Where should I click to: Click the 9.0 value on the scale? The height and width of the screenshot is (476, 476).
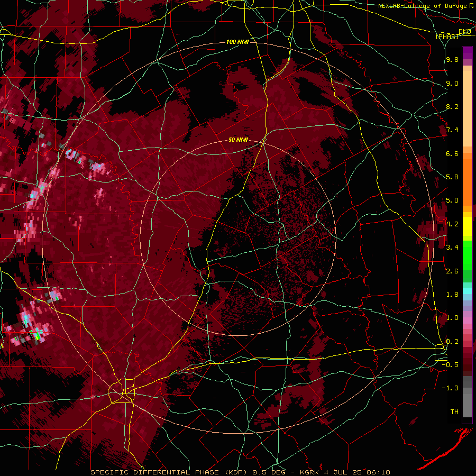[452, 83]
